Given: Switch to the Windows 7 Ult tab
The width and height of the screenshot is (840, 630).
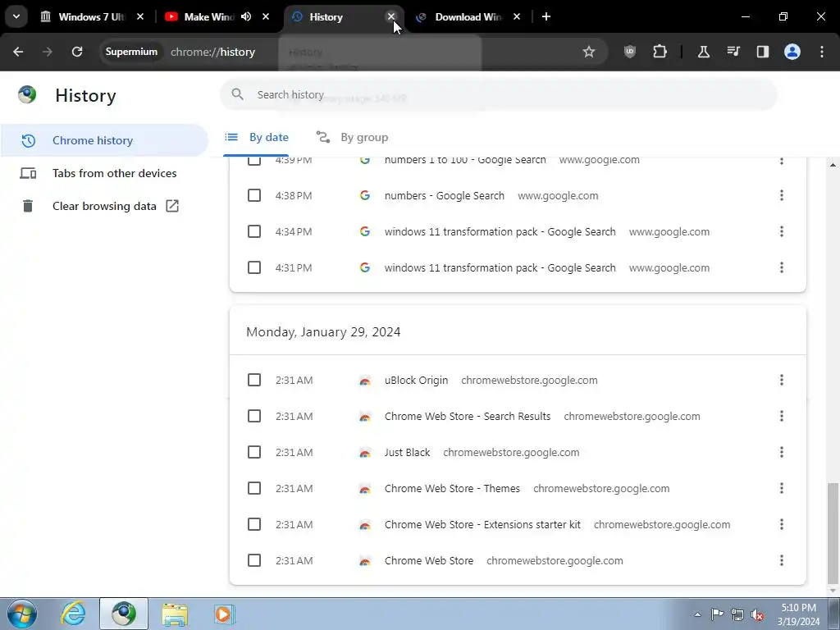Looking at the screenshot, I should click(x=92, y=16).
